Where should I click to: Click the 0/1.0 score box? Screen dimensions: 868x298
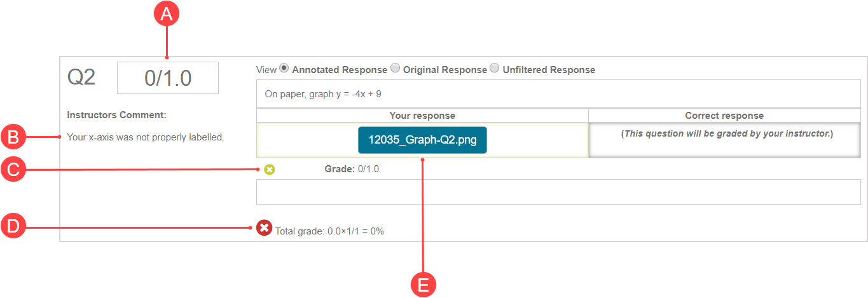[168, 78]
